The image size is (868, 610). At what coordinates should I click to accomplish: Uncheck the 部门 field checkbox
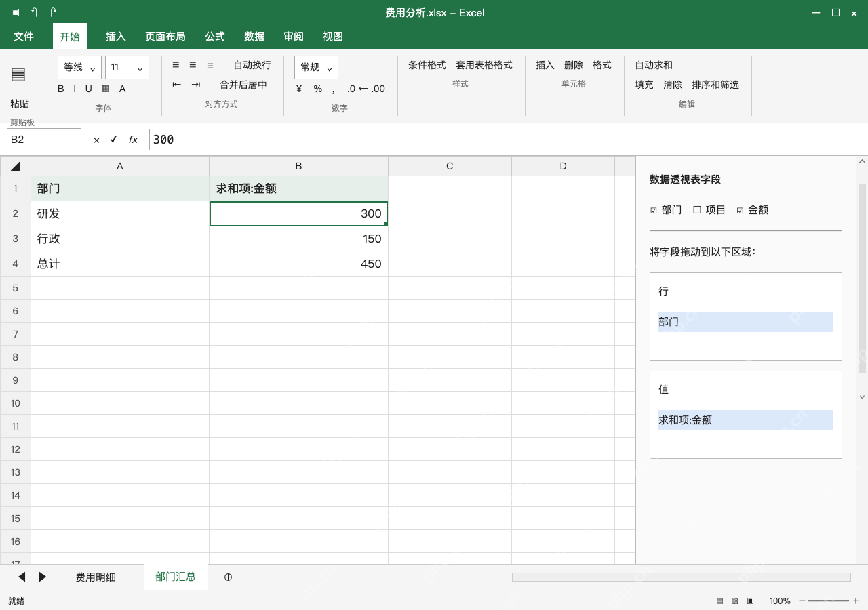click(654, 210)
